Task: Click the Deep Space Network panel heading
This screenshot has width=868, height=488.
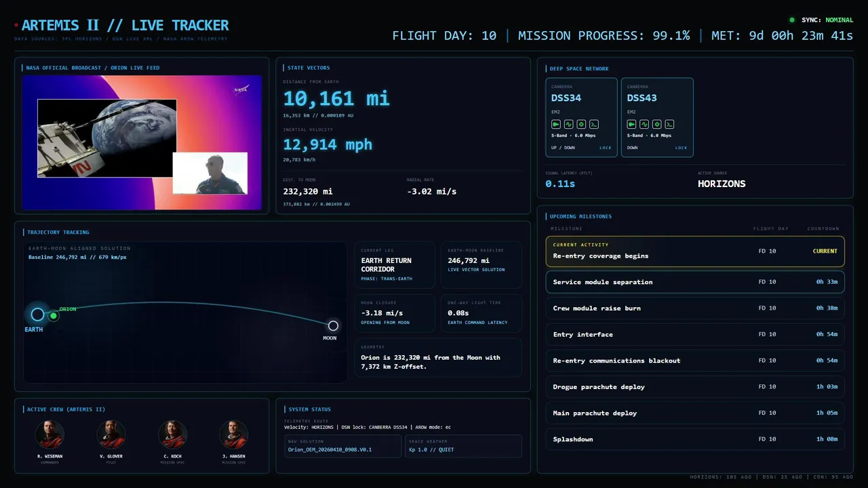Action: pos(579,68)
